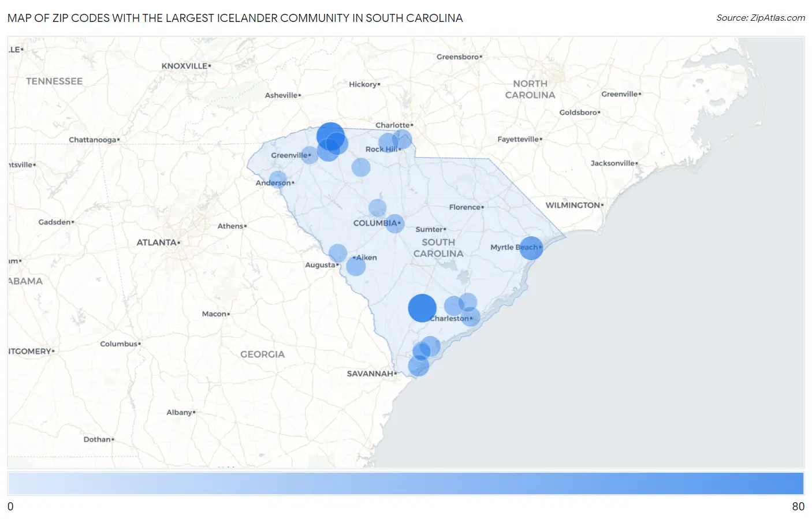Image resolution: width=812 pixels, height=519 pixels.
Task: Click the KNOXVILLE city label
Action: [x=184, y=66]
